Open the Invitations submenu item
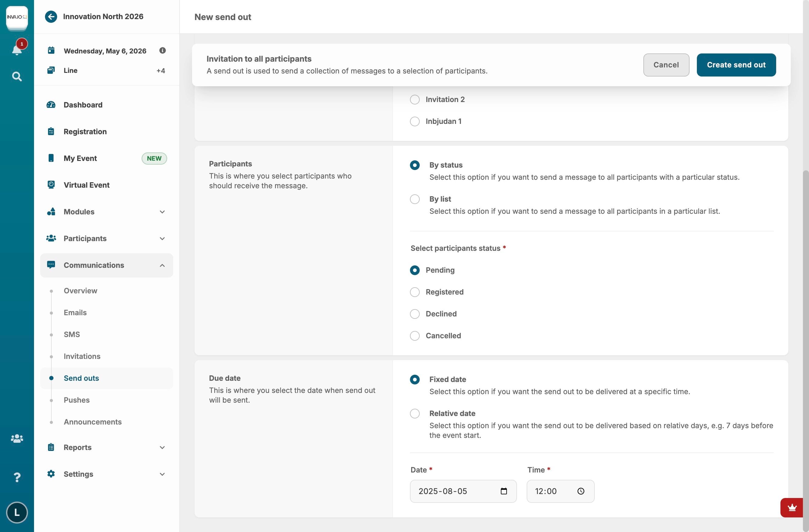The width and height of the screenshot is (809, 532). tap(82, 356)
